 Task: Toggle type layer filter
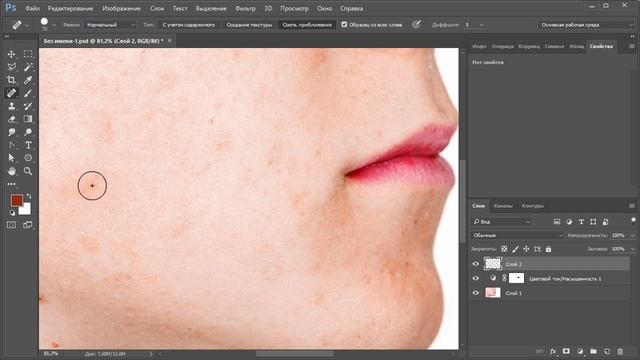(x=581, y=222)
